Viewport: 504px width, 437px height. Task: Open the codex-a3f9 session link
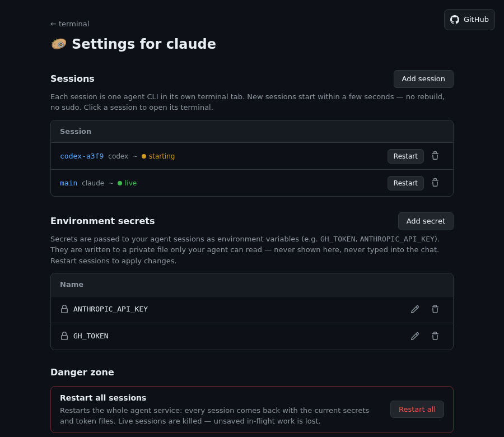(x=82, y=156)
